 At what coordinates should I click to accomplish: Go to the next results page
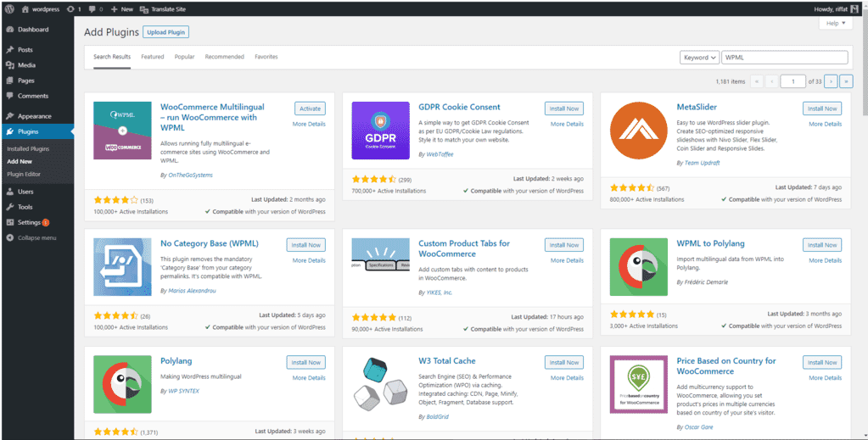(x=831, y=81)
